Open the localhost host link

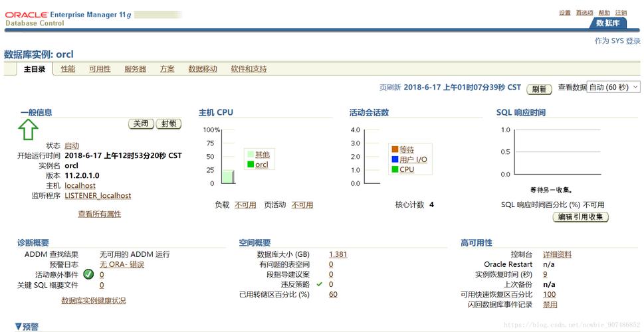point(80,185)
